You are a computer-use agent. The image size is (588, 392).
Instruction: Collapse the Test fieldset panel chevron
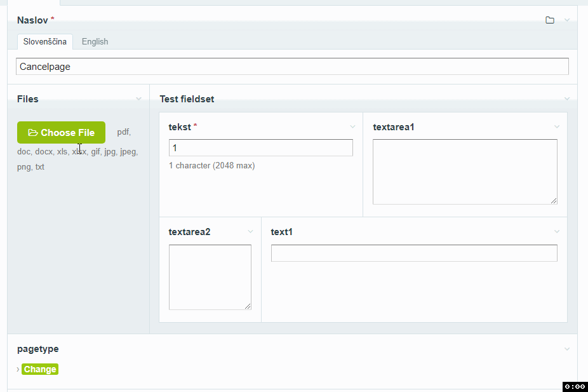tap(566, 99)
